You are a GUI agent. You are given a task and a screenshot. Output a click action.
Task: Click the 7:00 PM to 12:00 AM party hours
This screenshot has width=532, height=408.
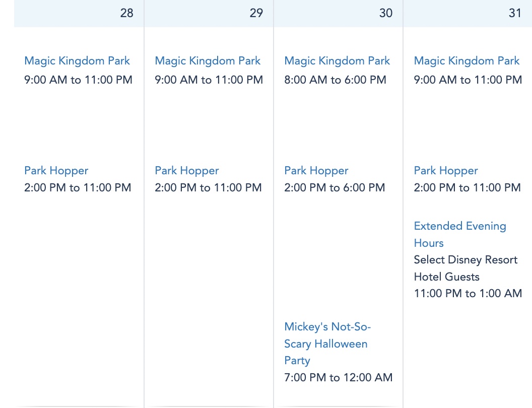coord(338,378)
